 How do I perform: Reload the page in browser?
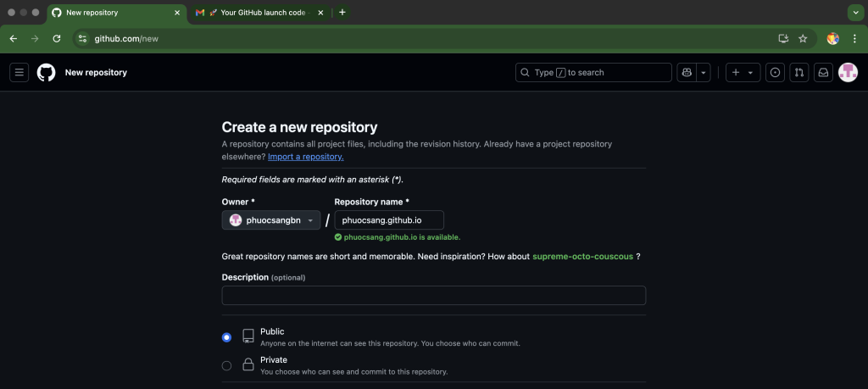57,38
